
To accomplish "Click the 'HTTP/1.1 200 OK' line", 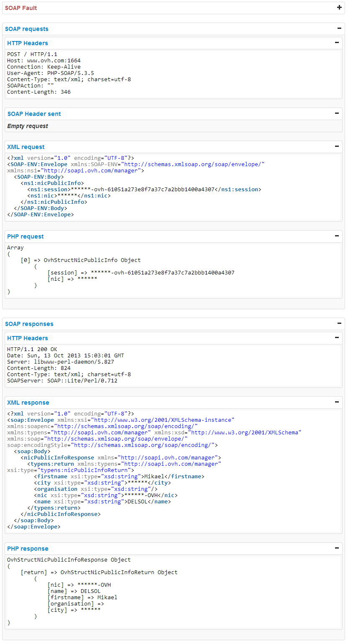I will (32, 349).
